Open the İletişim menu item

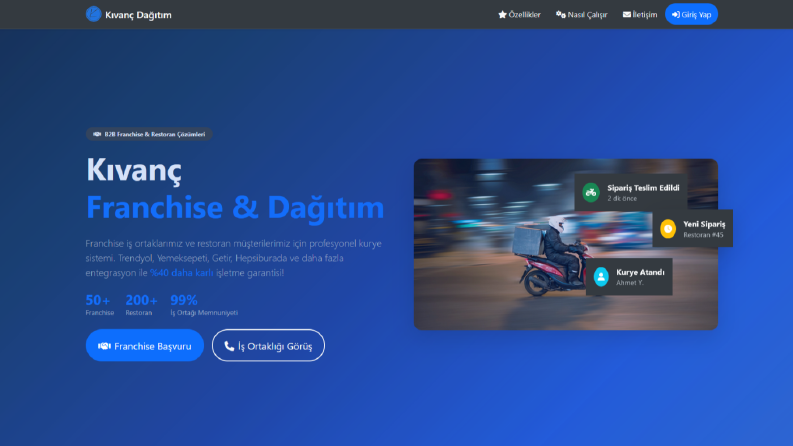pyautogui.click(x=640, y=15)
